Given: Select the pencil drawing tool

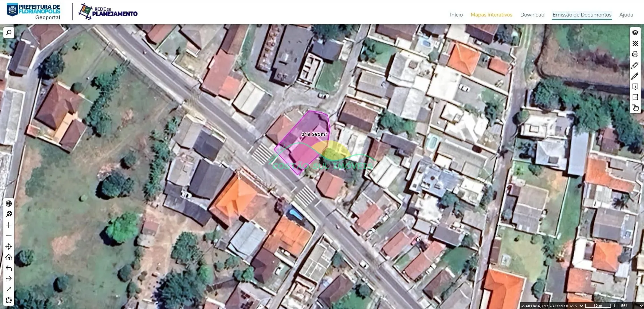Looking at the screenshot, I should click(x=635, y=76).
